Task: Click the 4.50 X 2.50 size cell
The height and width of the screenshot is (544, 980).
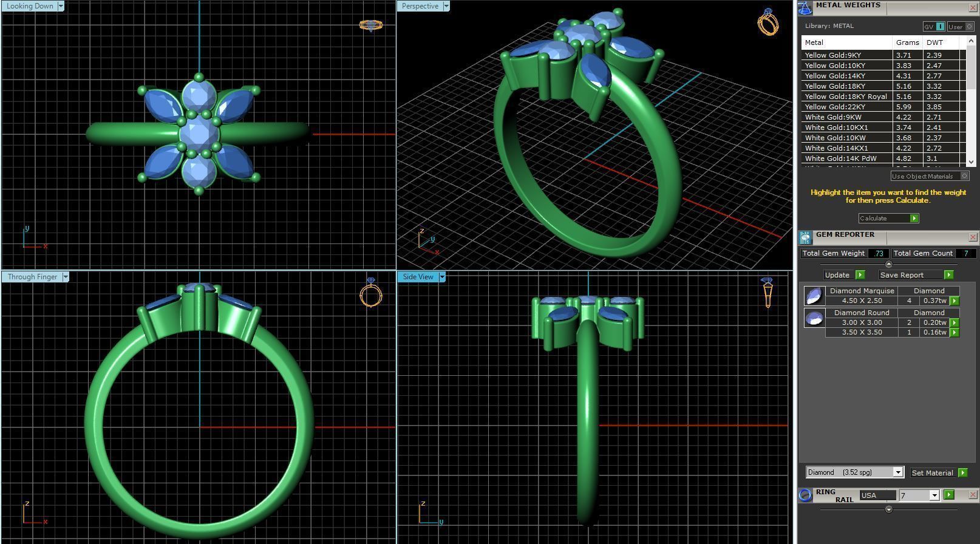Action: [862, 301]
